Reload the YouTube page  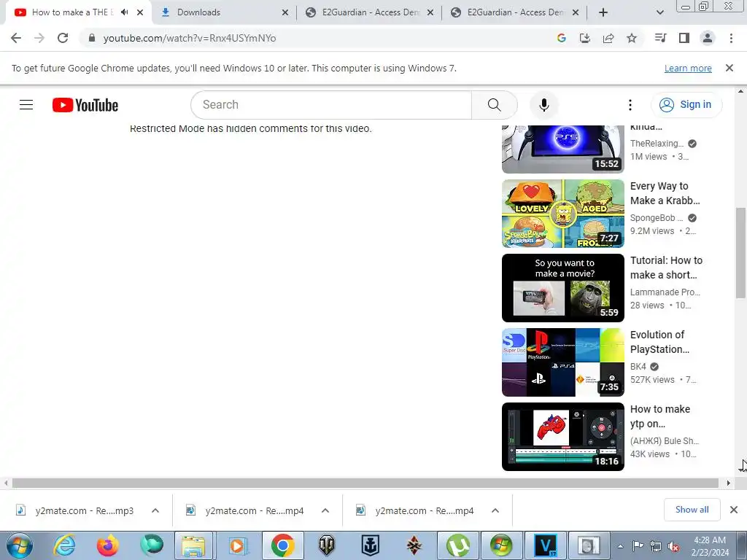pyautogui.click(x=63, y=38)
